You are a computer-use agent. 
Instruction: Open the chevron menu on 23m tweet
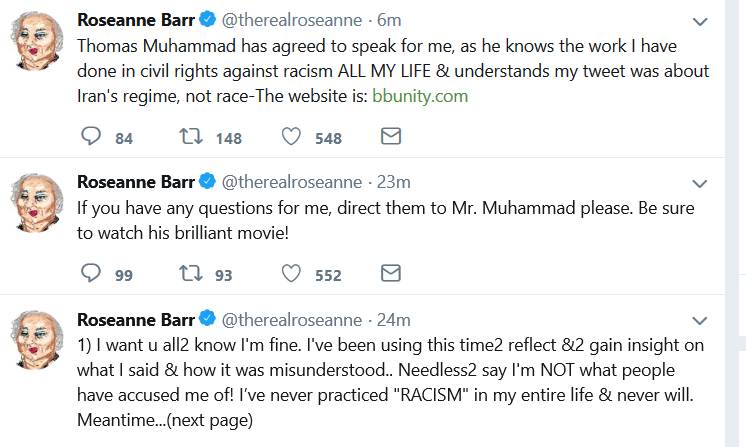[701, 184]
